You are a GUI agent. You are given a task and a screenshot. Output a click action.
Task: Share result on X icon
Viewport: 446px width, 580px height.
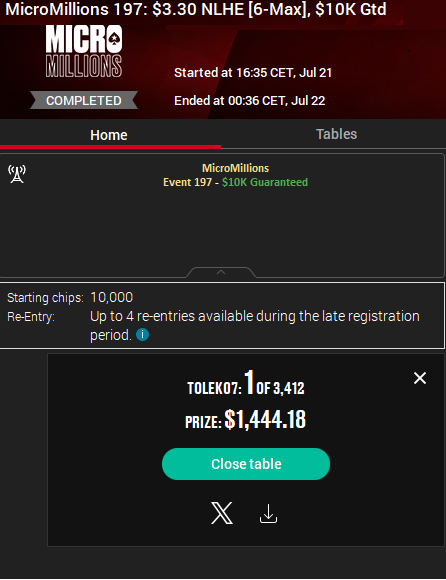(222, 513)
